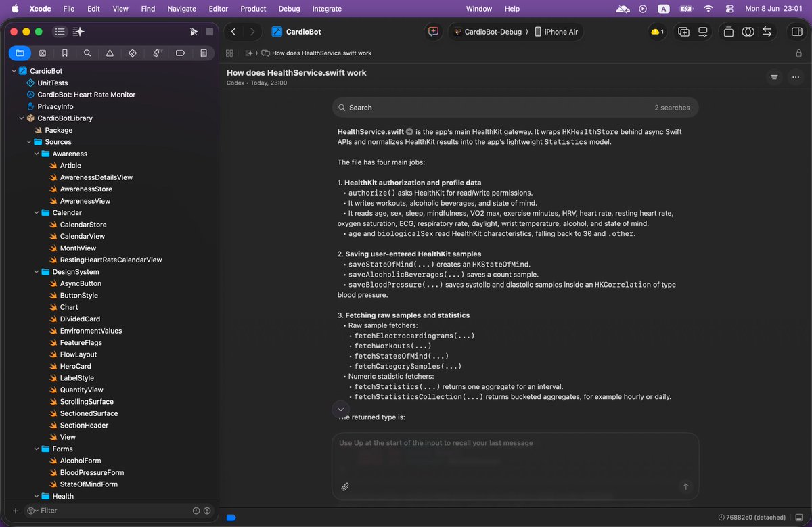Collapse the Forms folder
Image resolution: width=812 pixels, height=527 pixels.
click(37, 449)
